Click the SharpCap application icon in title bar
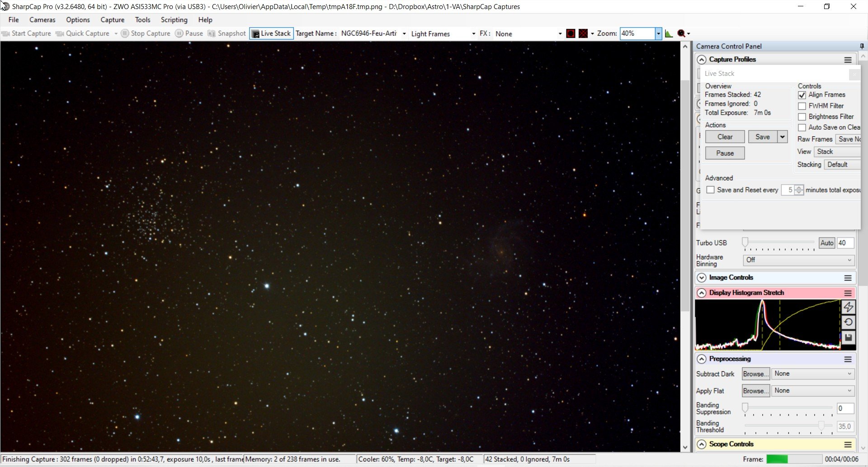 click(5, 6)
